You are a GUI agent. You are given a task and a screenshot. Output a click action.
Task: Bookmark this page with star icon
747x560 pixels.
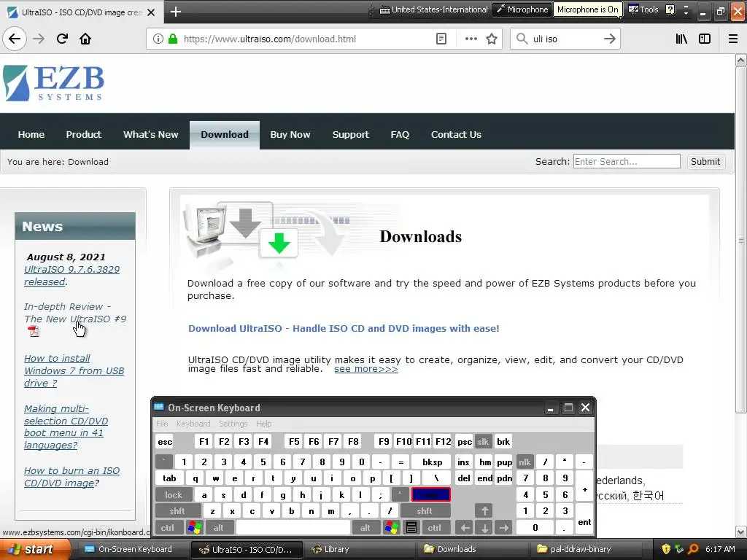click(x=492, y=39)
